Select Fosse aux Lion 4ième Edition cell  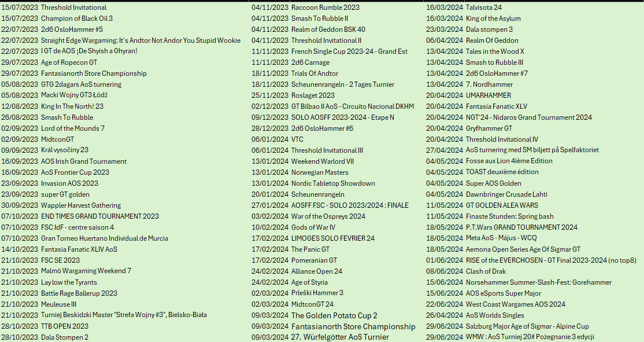[509, 161]
